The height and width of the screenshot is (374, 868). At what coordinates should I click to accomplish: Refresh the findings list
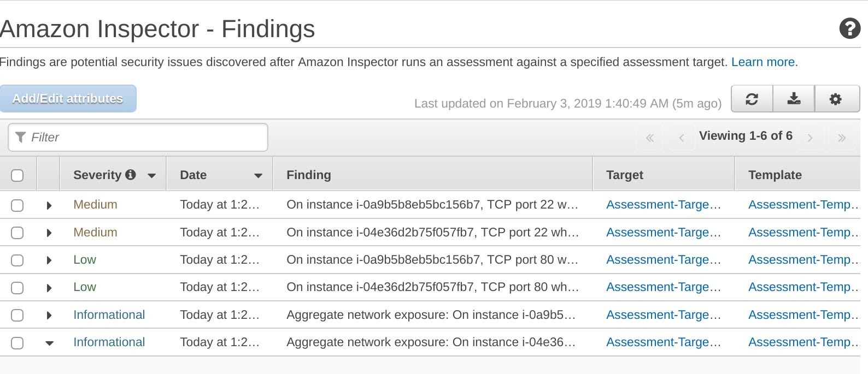(753, 99)
